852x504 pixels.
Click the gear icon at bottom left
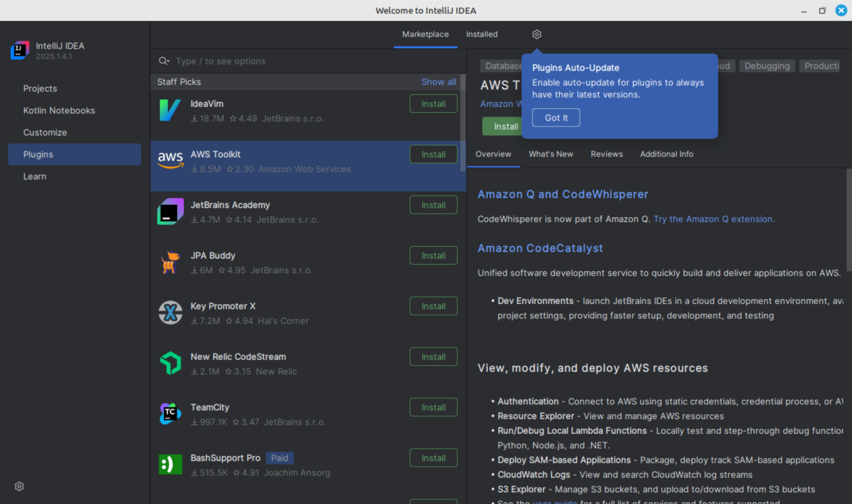19,486
